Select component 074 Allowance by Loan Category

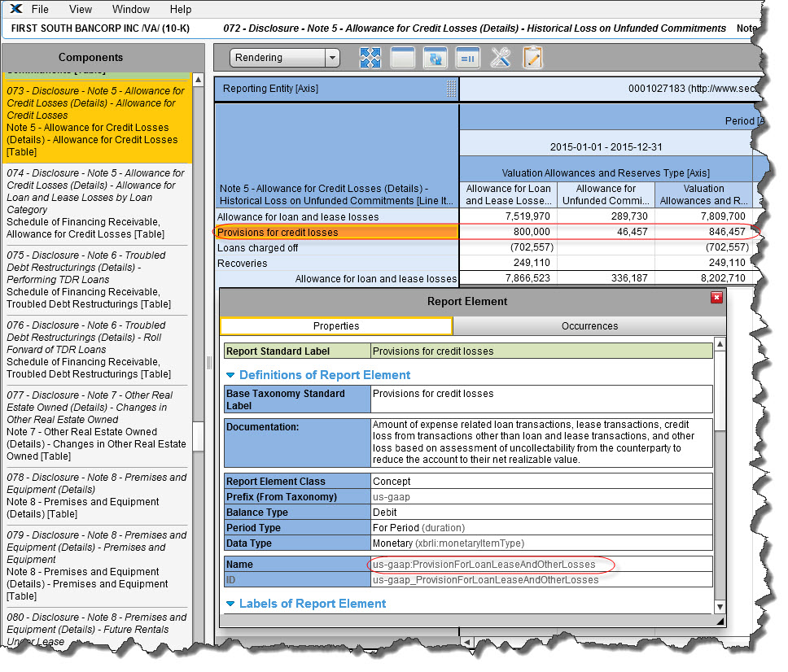(x=97, y=203)
